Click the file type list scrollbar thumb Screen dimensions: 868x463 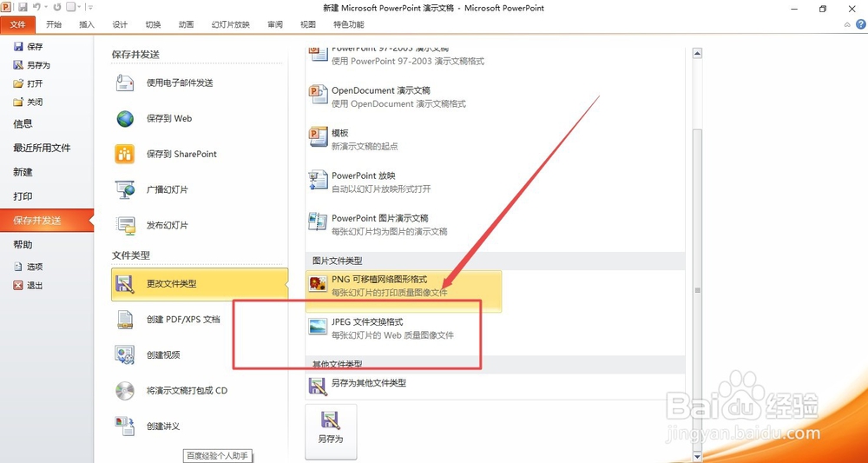(x=698, y=289)
